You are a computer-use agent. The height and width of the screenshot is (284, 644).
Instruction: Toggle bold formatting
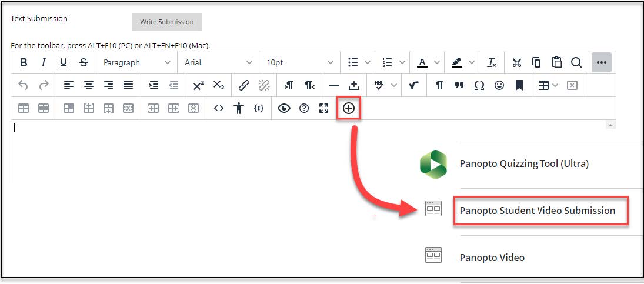(x=24, y=62)
